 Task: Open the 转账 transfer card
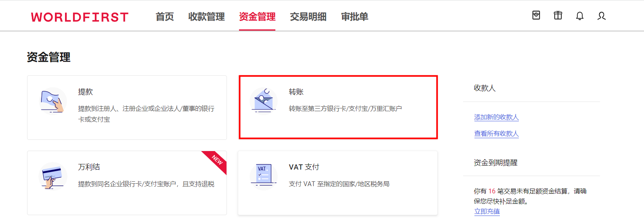tap(338, 107)
